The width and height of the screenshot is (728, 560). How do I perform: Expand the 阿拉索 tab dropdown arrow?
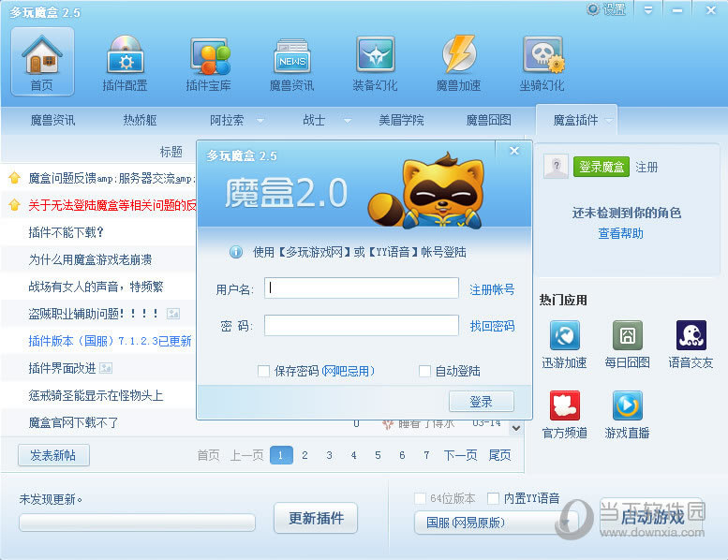pos(260,121)
